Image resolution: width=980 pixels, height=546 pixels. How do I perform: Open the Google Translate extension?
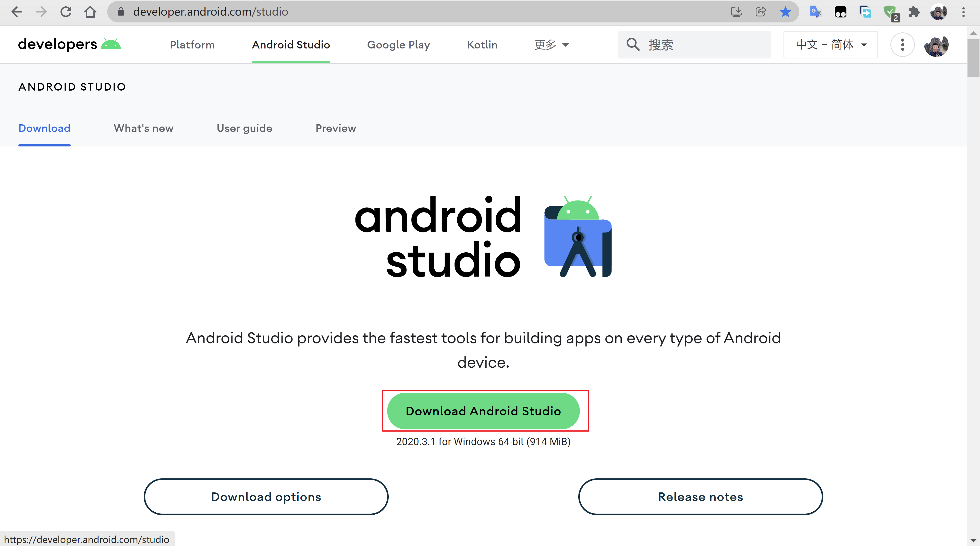(815, 12)
